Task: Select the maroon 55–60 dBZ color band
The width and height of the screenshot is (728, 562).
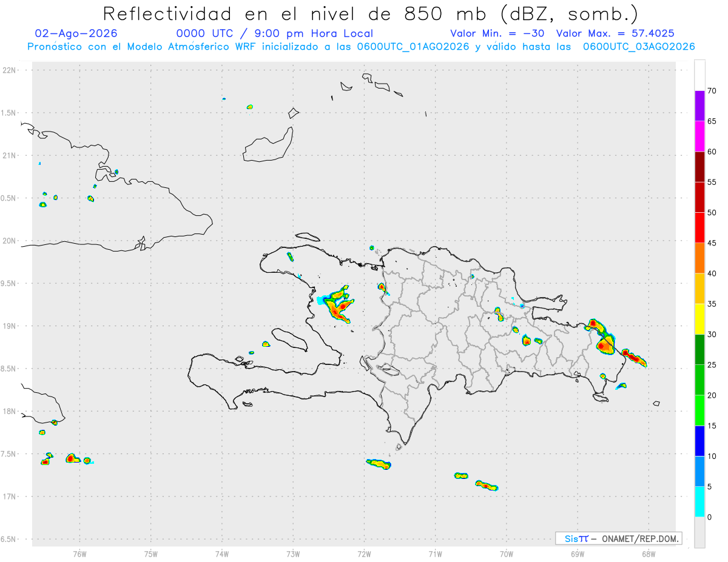Action: (699, 167)
